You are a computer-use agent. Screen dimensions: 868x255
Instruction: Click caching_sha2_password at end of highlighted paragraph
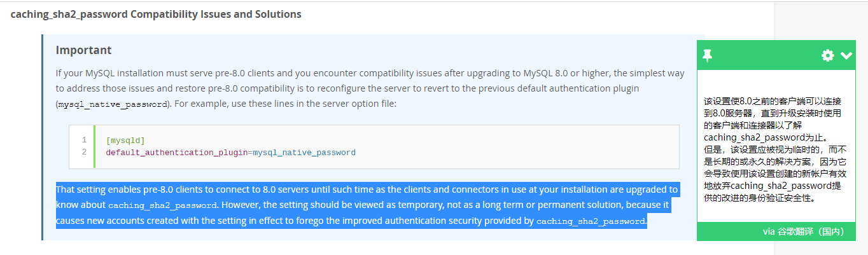point(591,222)
